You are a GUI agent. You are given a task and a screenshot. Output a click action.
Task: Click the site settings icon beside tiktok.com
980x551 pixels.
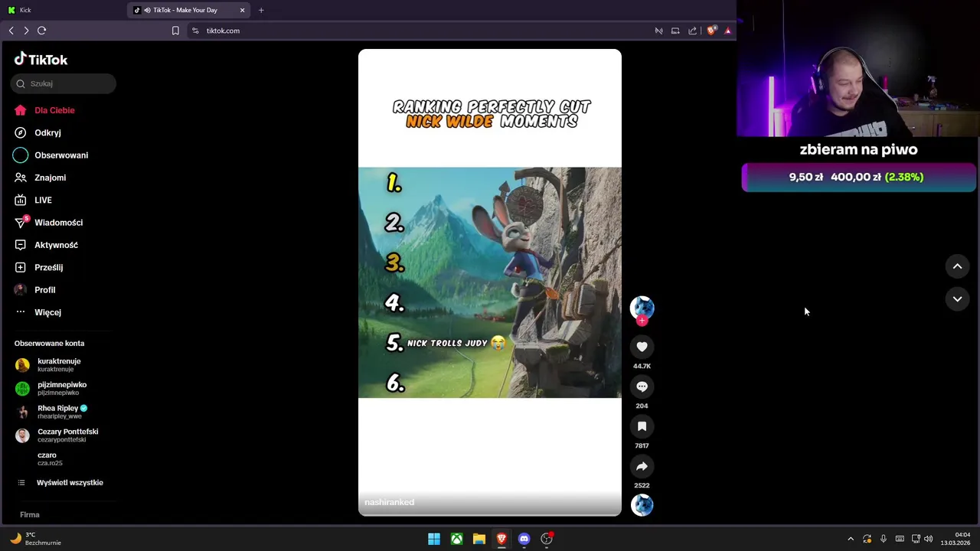pyautogui.click(x=195, y=31)
